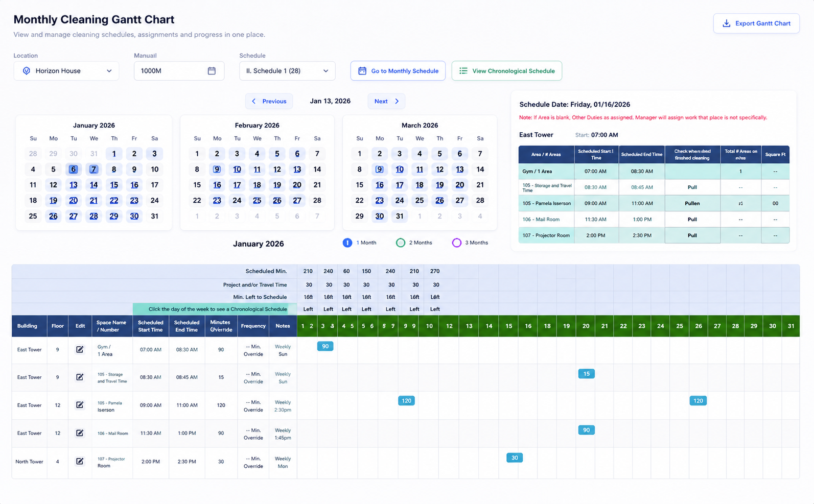Edit the 105 - Pamela Iserson row
The height and width of the screenshot is (504, 814).
coord(80,405)
